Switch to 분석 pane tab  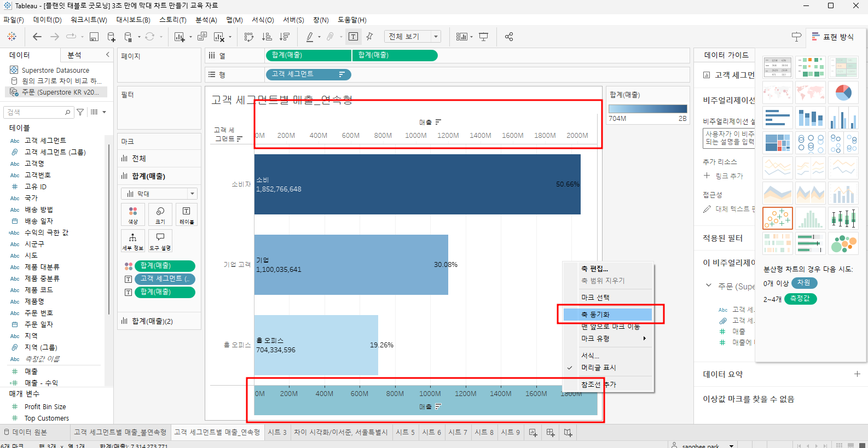74,55
